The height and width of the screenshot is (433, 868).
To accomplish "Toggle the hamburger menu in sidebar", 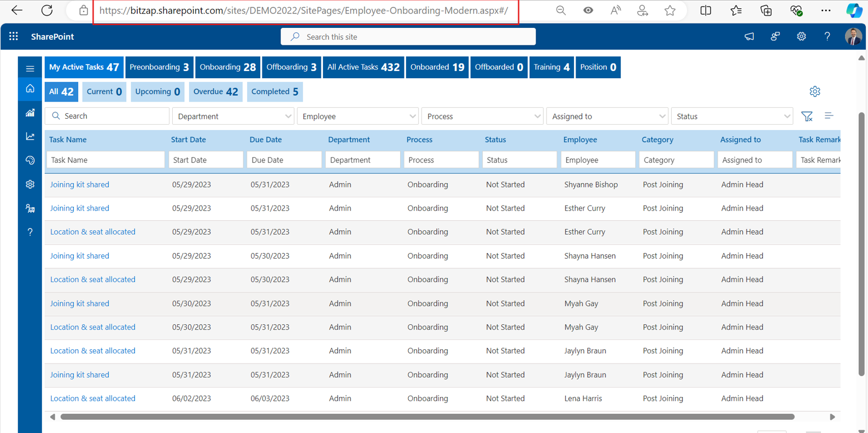I will 30,69.
